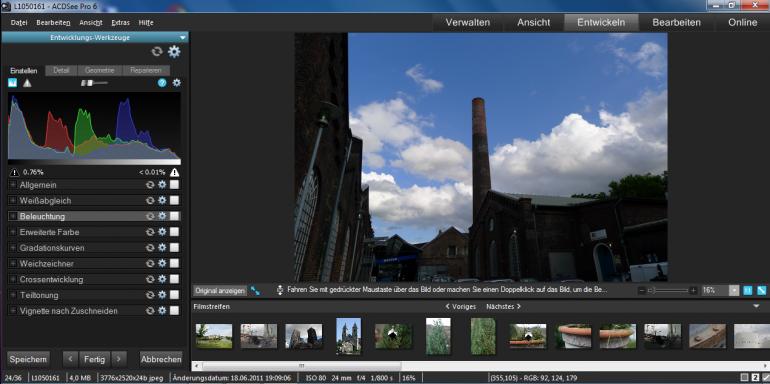This screenshot has height=384, width=770.
Task: Open Vignette nach Zuschneiden gear menu
Action: click(x=162, y=311)
